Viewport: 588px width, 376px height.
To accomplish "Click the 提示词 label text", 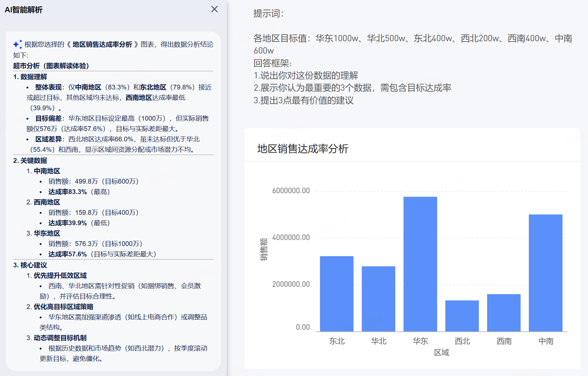I will 268,14.
